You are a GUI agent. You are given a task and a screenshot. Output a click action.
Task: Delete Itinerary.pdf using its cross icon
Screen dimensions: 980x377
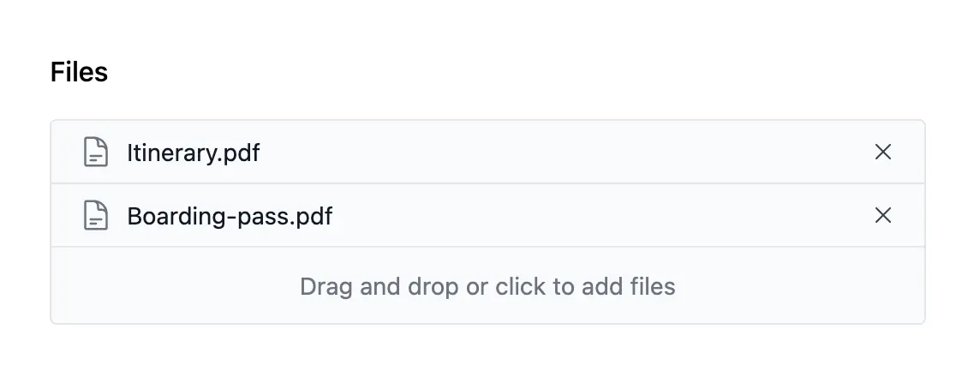tap(882, 153)
